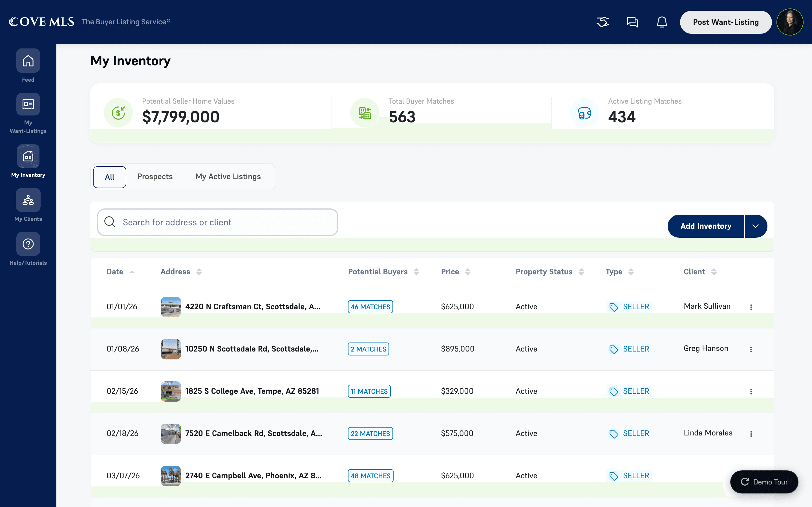The height and width of the screenshot is (507, 812).
Task: Click the handshake icon in the header
Action: pos(603,22)
